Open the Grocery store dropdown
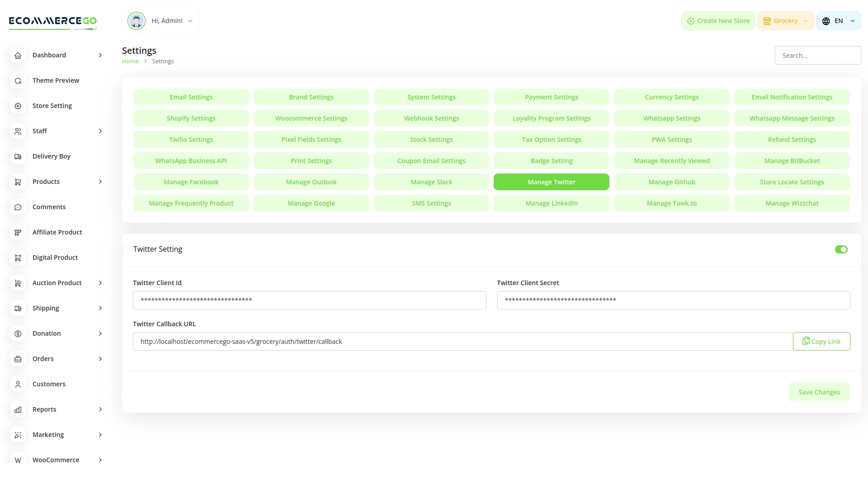The height and width of the screenshot is (488, 868). click(785, 20)
